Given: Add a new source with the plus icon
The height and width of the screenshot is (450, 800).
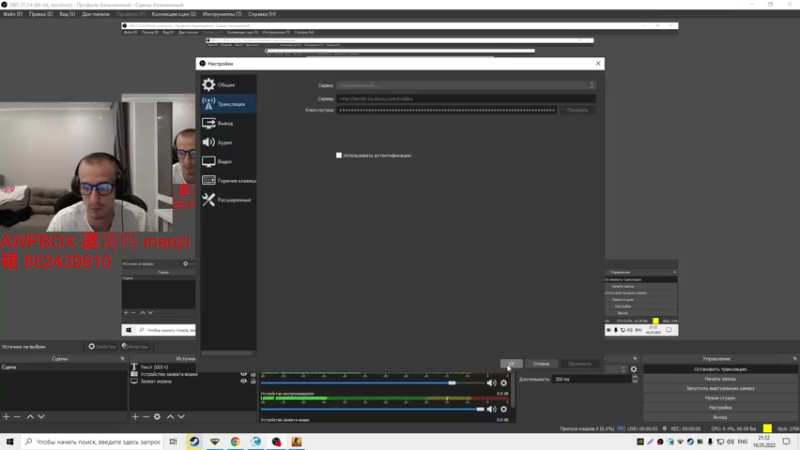Looking at the screenshot, I should pos(135,417).
